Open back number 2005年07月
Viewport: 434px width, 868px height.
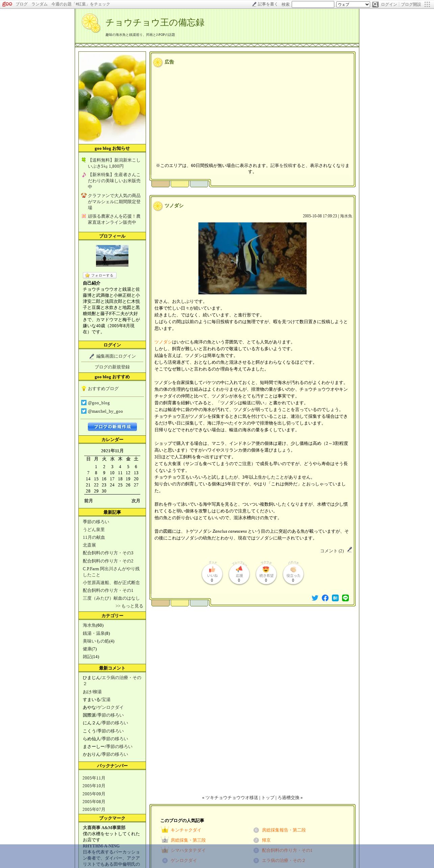(94, 809)
